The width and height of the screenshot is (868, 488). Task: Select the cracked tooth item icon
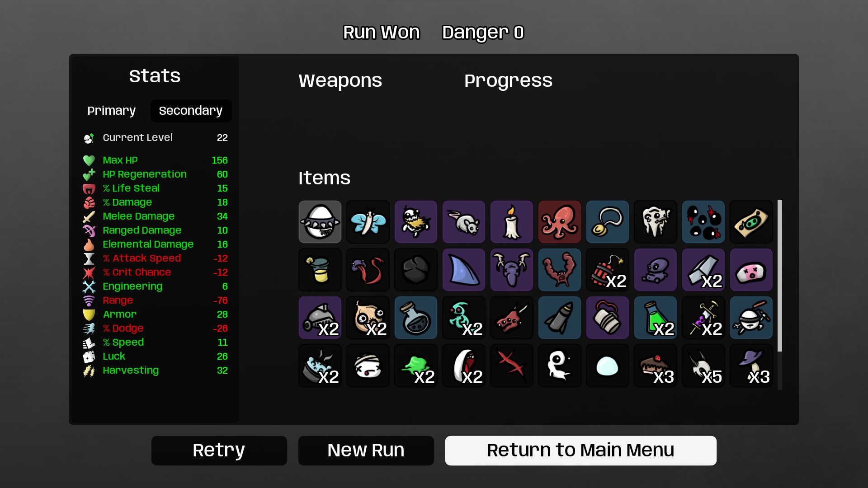point(656,222)
